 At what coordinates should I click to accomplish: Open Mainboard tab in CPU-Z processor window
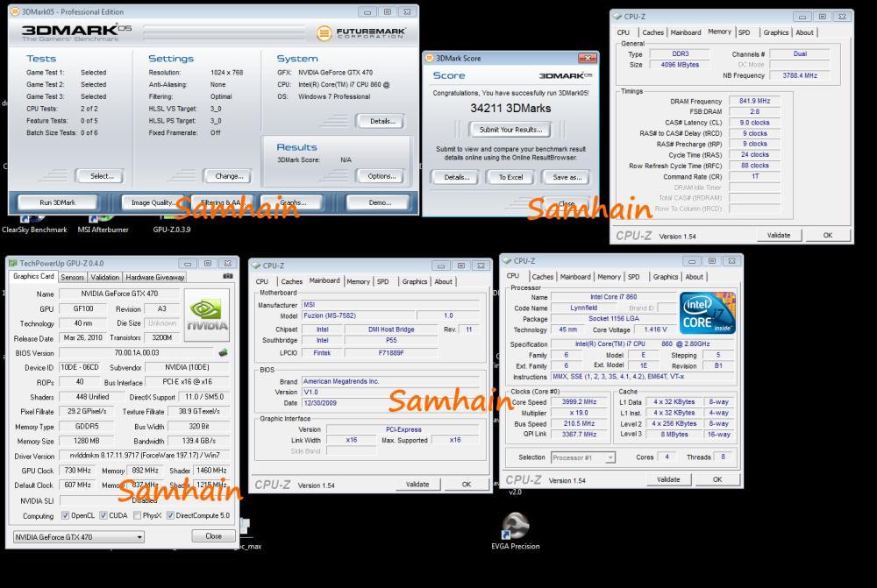[575, 277]
